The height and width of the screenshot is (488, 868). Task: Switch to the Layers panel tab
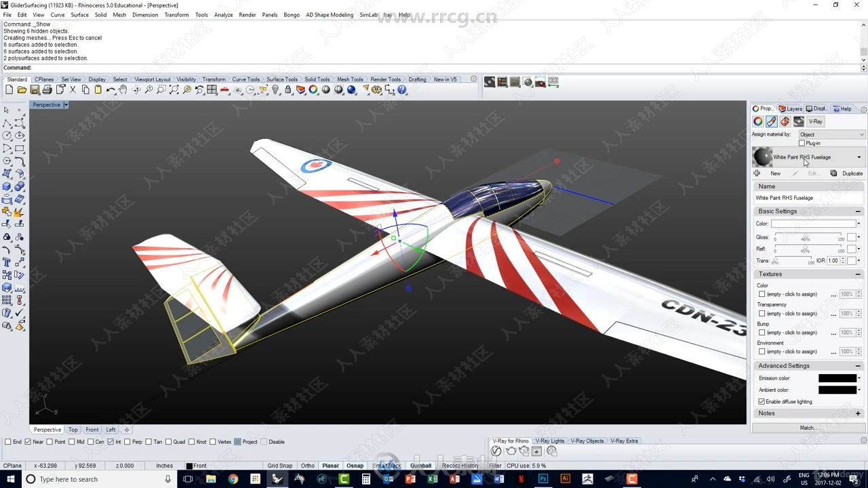790,108
